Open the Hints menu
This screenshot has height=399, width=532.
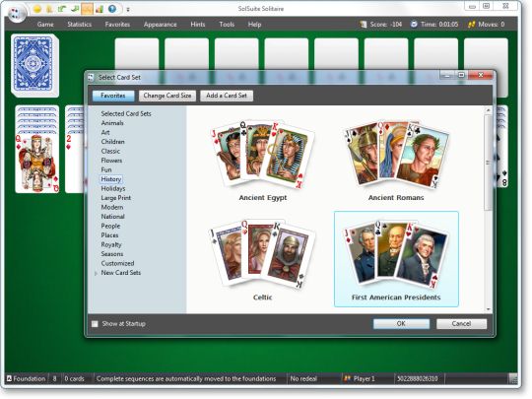point(198,25)
